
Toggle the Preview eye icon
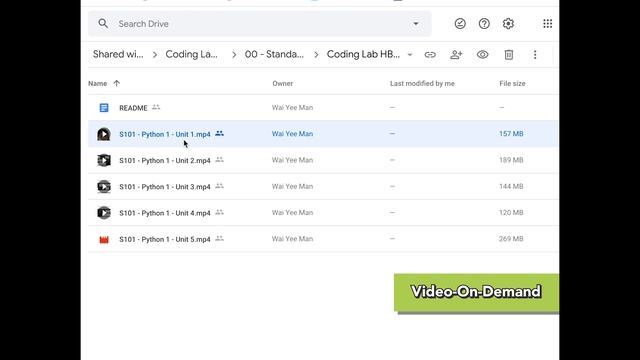click(x=482, y=55)
